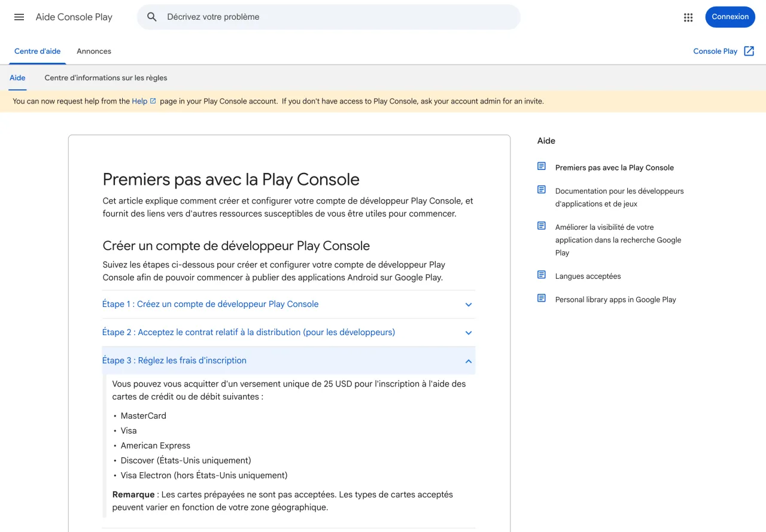Click the article icon beside Documentation pour les développeurs
Image resolution: width=766 pixels, height=532 pixels.
(x=542, y=190)
